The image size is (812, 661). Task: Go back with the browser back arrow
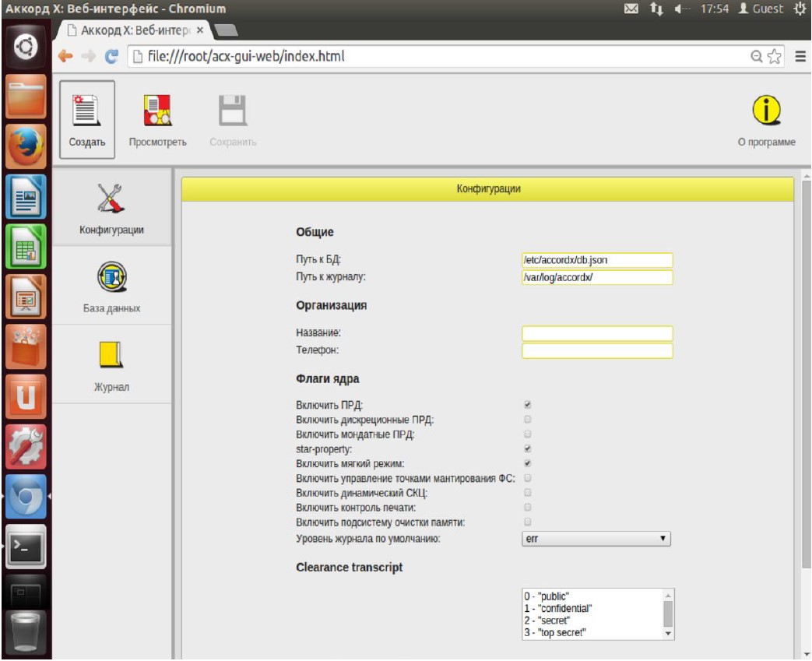click(x=65, y=56)
